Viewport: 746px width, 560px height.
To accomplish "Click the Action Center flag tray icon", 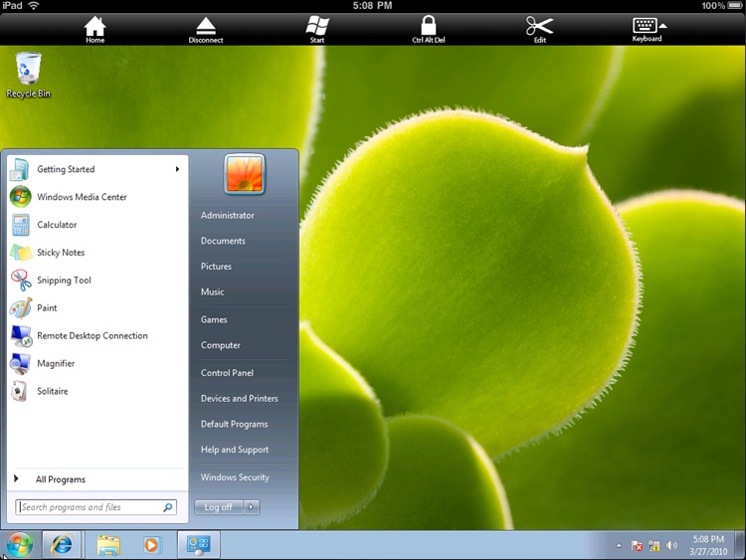I will pos(637,546).
